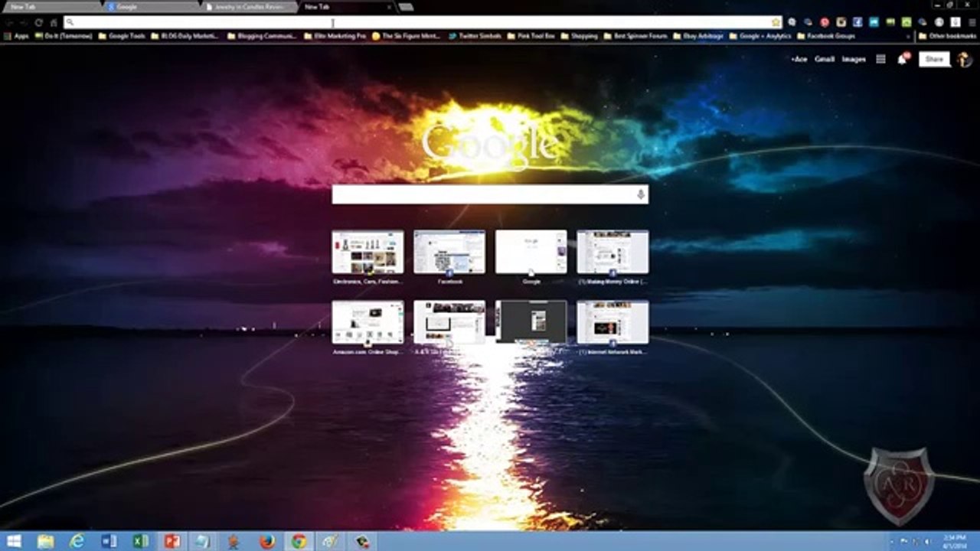Open Images from the Google header
980x551 pixels.
854,59
